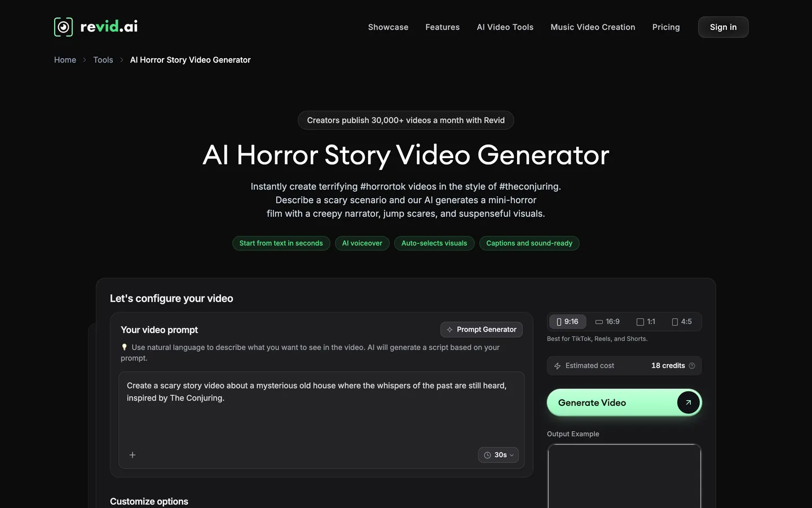Select the 4:5 aspect ratio
The image size is (812, 508).
point(682,322)
